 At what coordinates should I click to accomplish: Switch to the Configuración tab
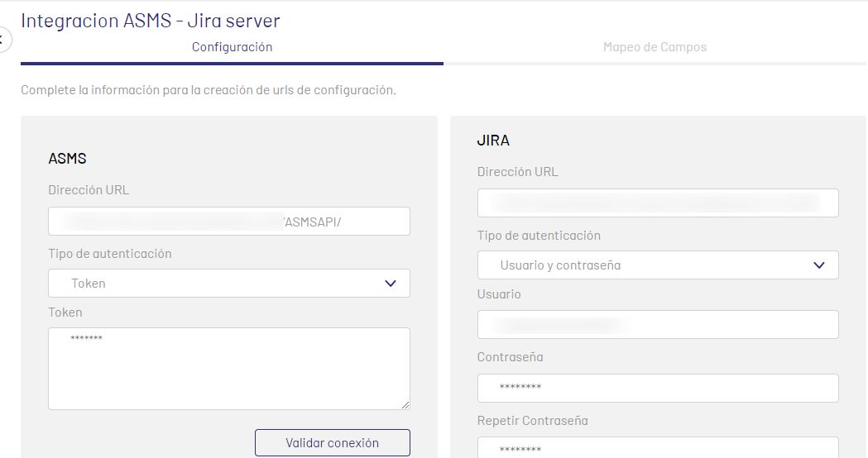(x=232, y=47)
